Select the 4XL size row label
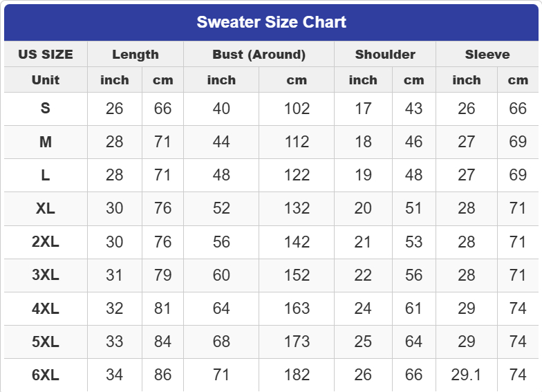Image resolution: width=542 pixels, height=392 pixels. coord(46,308)
